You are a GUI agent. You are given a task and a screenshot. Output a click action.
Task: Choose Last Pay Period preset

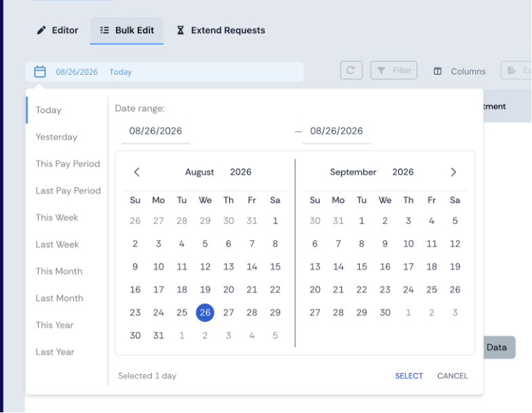pos(68,190)
